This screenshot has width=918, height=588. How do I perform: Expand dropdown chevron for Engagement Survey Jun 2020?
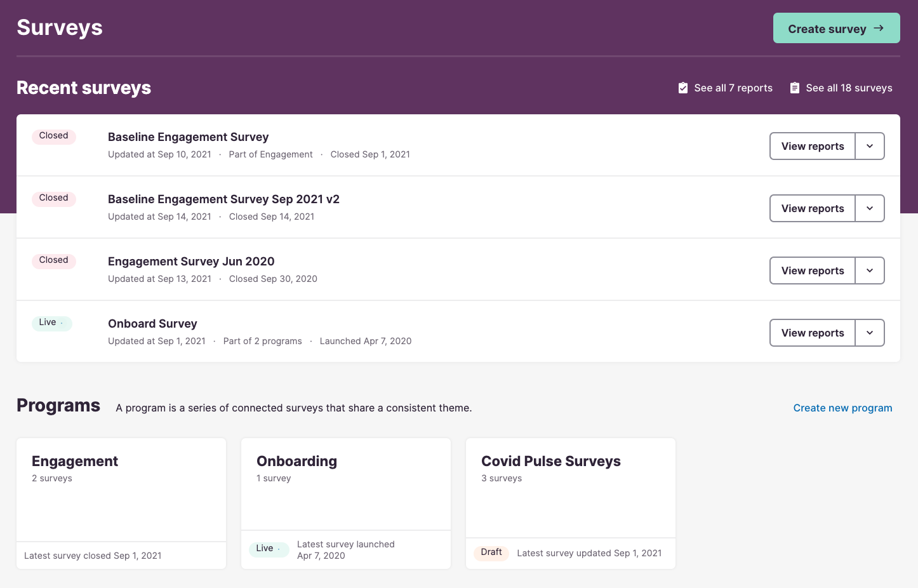pos(870,271)
